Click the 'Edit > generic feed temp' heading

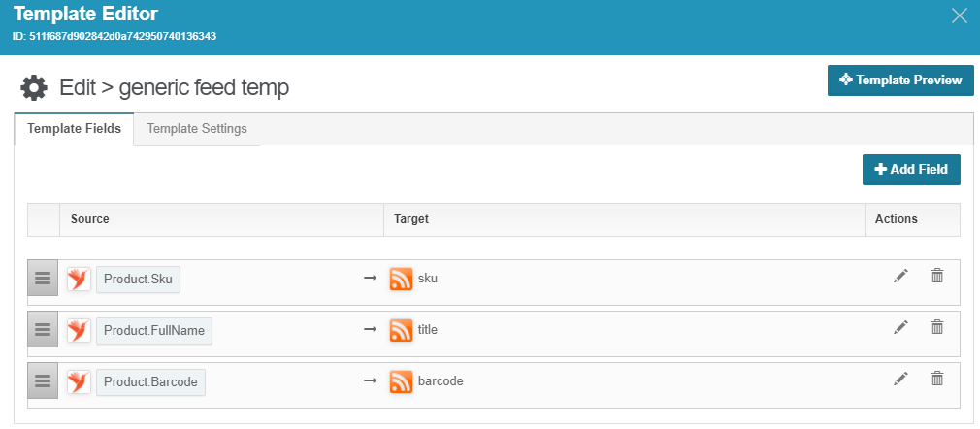coord(175,88)
